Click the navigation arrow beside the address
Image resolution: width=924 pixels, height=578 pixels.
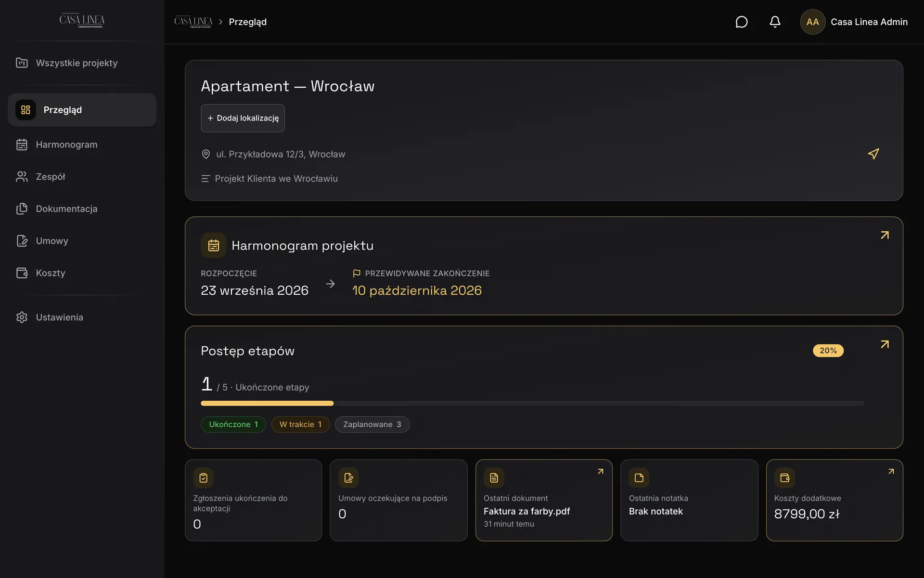pyautogui.click(x=873, y=154)
